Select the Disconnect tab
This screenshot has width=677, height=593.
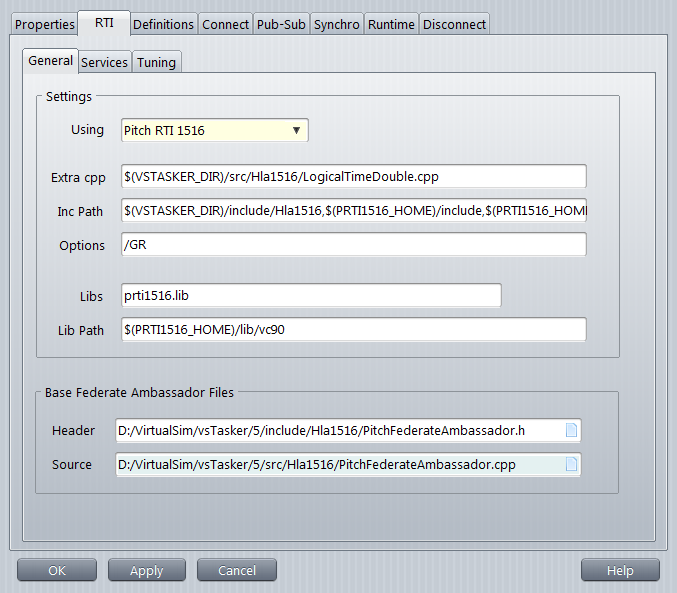tap(454, 24)
